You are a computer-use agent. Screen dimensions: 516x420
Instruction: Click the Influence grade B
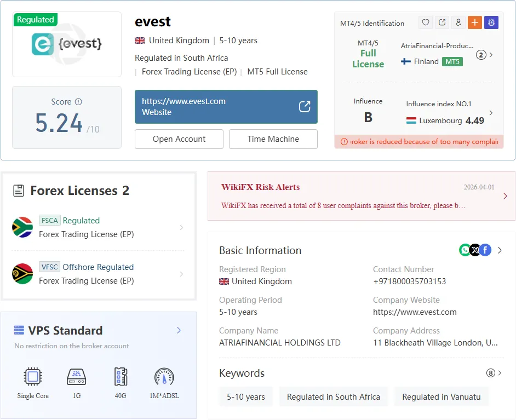tap(368, 117)
